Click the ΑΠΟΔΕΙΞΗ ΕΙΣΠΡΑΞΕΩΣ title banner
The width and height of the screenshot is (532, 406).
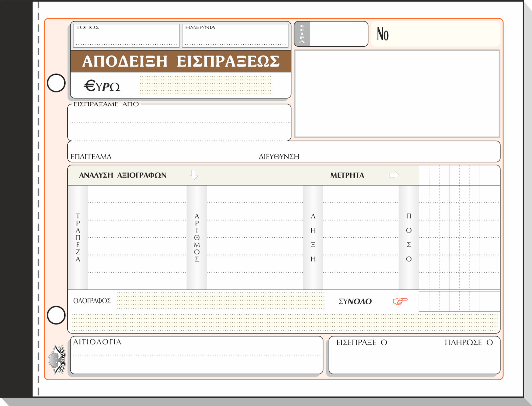pyautogui.click(x=181, y=61)
